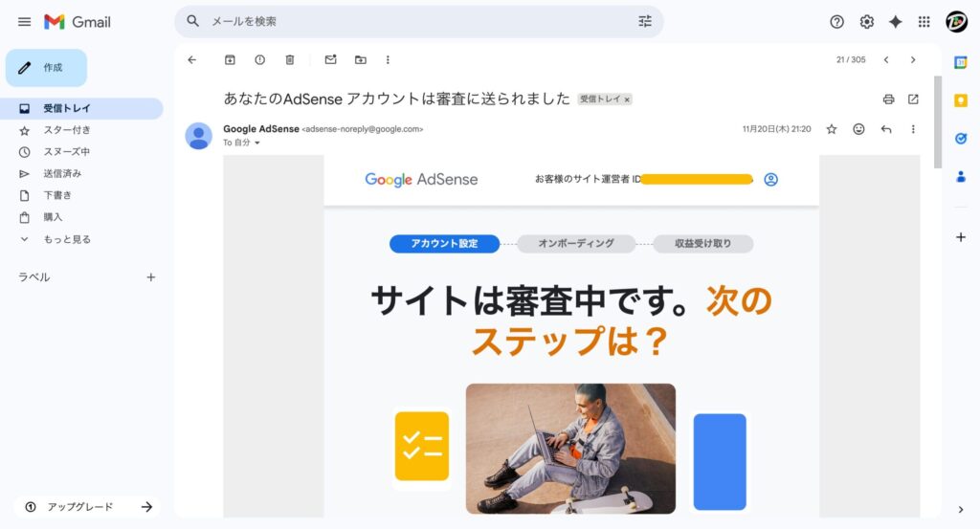Click the 21 / 305 counter text
Image resolution: width=980 pixels, height=529 pixels.
pos(851,60)
